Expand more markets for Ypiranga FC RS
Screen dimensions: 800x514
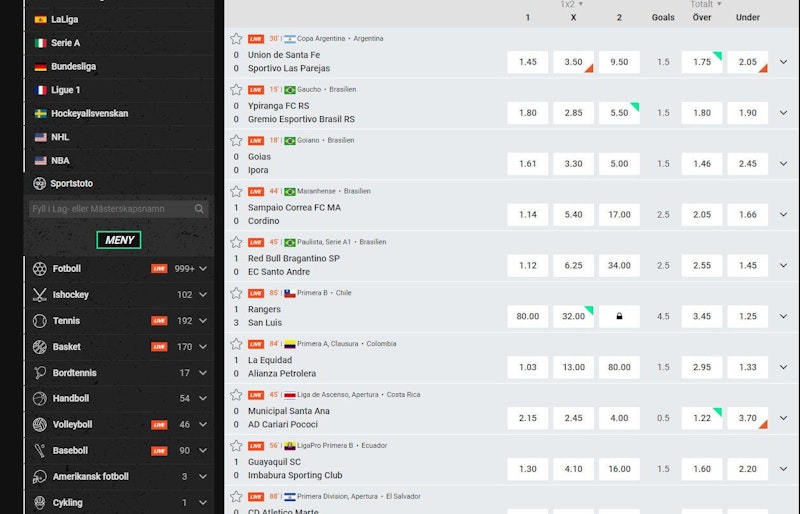783,113
